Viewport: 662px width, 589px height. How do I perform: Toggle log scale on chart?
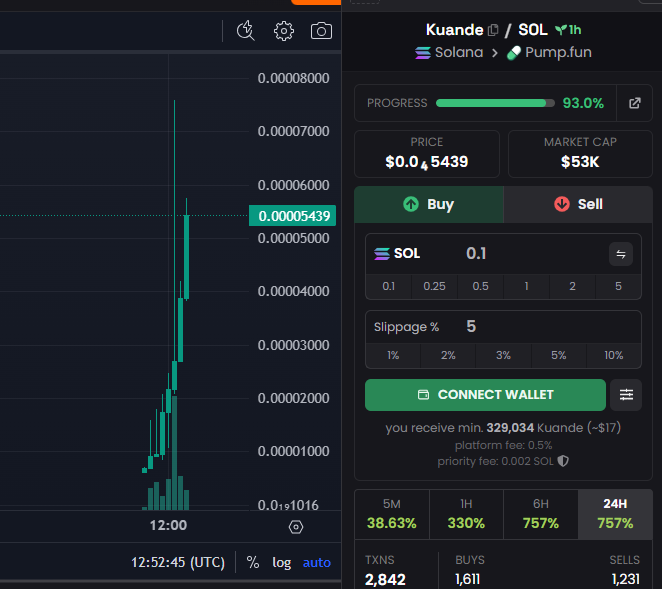tap(282, 562)
